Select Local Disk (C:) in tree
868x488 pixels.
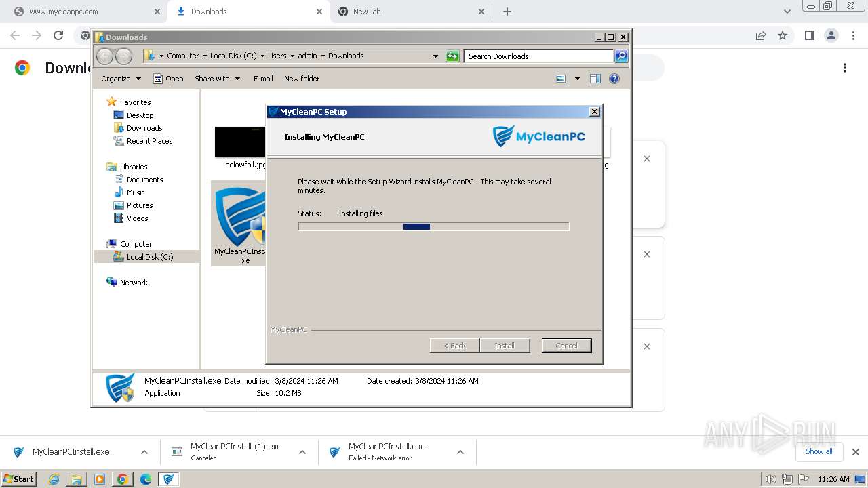coord(149,257)
